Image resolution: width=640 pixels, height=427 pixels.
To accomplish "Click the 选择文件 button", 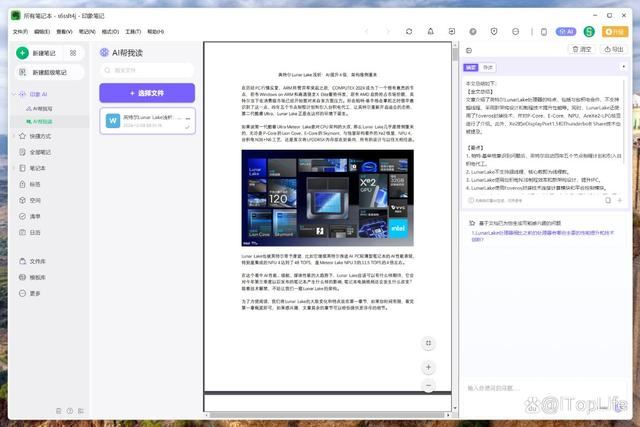I will click(x=146, y=93).
